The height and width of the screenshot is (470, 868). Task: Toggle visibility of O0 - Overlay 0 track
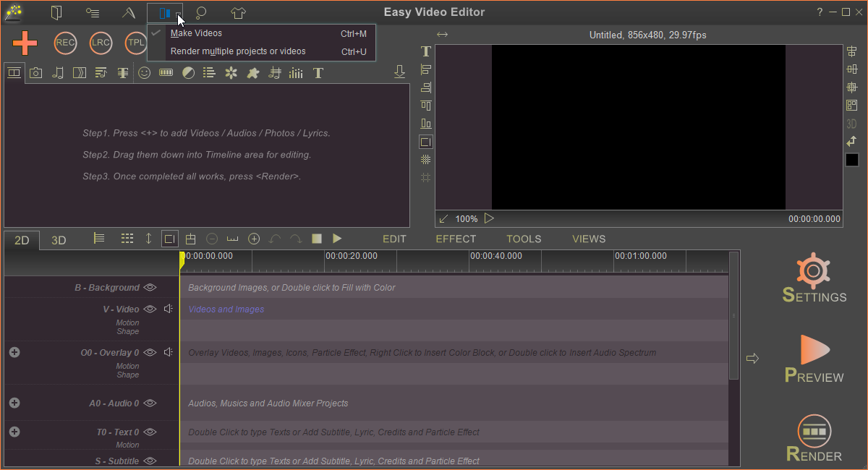pos(150,352)
